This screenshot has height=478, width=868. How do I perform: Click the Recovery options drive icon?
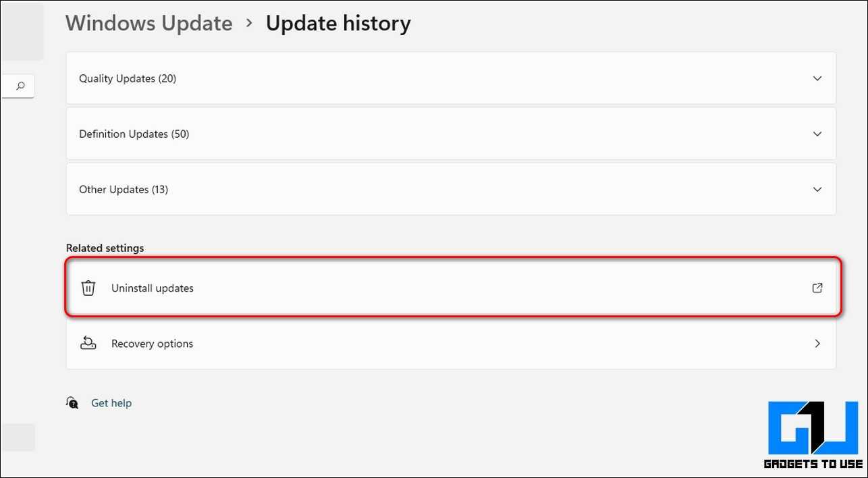pyautogui.click(x=88, y=344)
